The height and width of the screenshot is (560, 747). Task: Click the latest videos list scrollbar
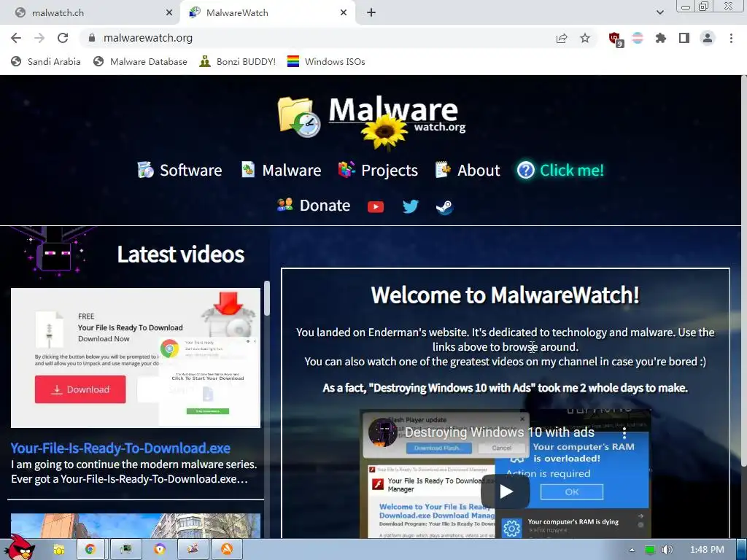pyautogui.click(x=267, y=298)
